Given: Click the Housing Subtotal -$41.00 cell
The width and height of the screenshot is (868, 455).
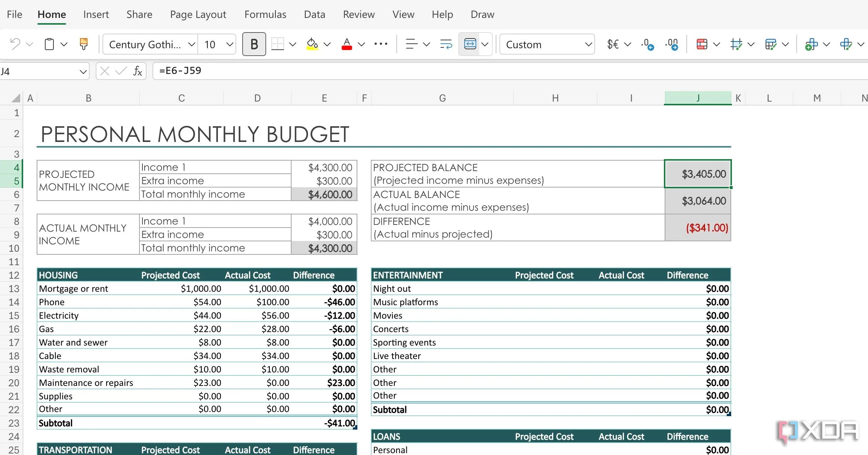Looking at the screenshot, I should [x=324, y=423].
